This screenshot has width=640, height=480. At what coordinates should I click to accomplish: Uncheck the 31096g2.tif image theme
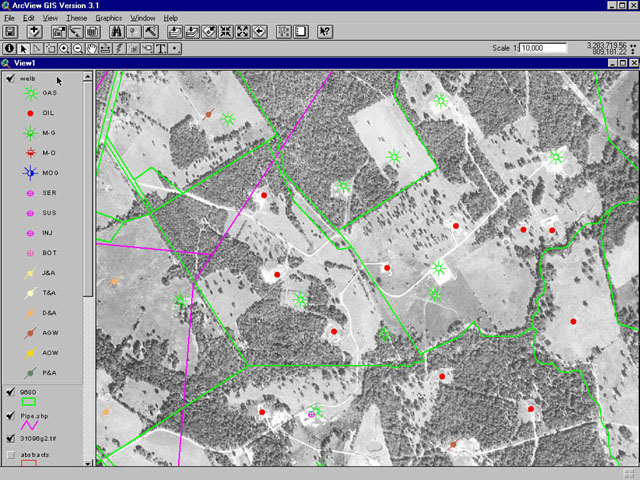tap(9, 437)
